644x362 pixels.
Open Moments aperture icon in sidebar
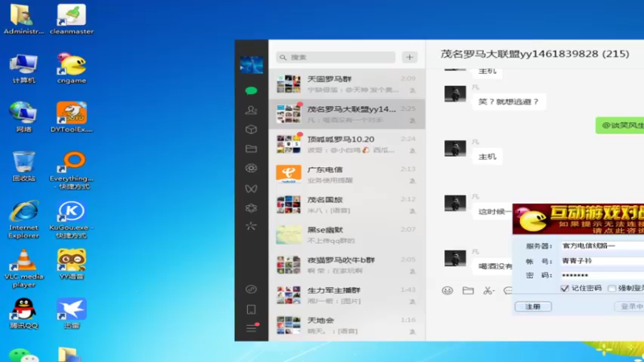tap(251, 168)
